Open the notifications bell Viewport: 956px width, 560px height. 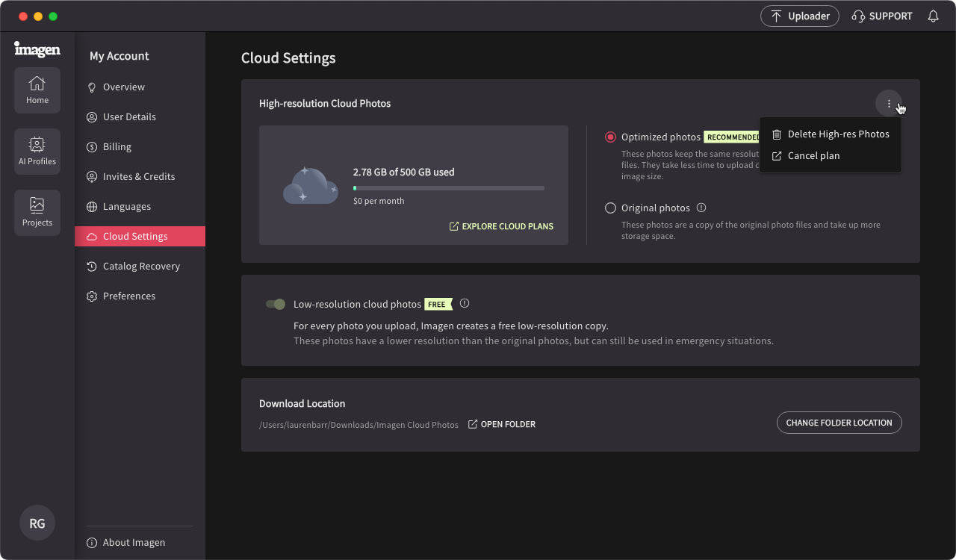[x=933, y=16]
